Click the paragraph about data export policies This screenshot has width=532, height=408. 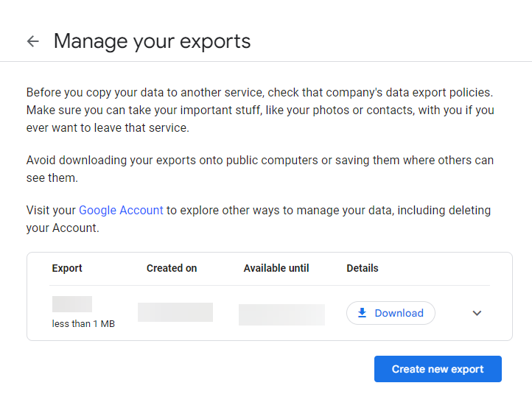[258, 93]
